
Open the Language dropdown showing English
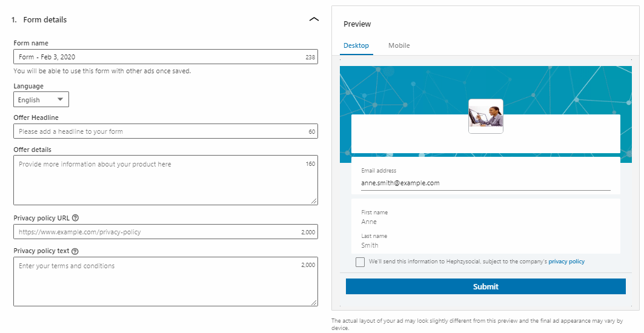(x=41, y=99)
